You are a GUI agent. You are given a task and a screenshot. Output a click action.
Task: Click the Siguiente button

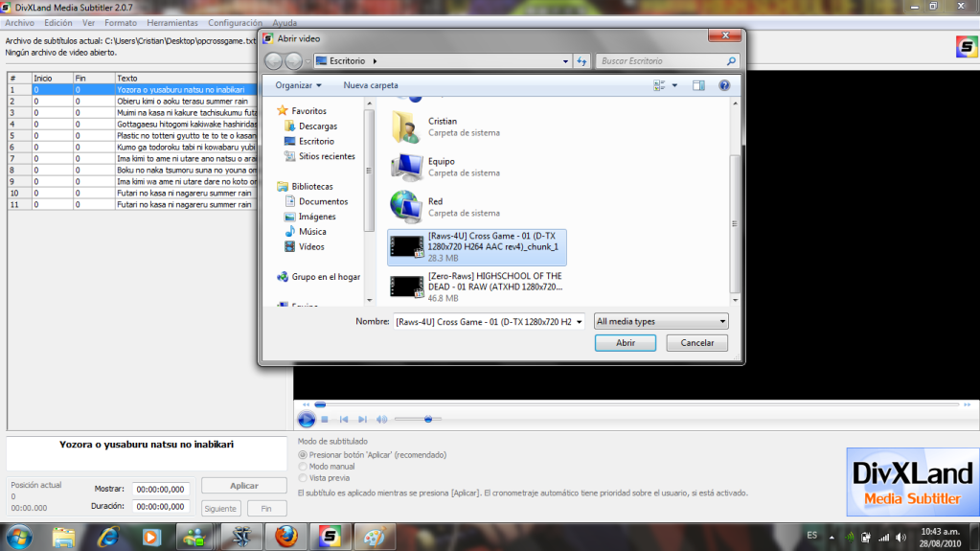220,509
